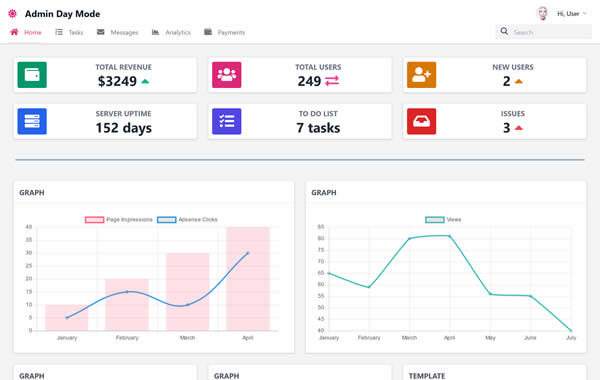Click the green Total Revenue wallet icon
Viewport: 600px width, 380px height.
pos(32,75)
